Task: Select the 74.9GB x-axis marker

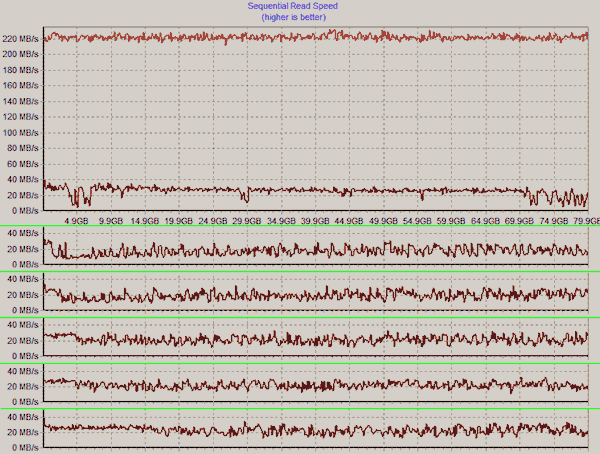Action: click(553, 221)
